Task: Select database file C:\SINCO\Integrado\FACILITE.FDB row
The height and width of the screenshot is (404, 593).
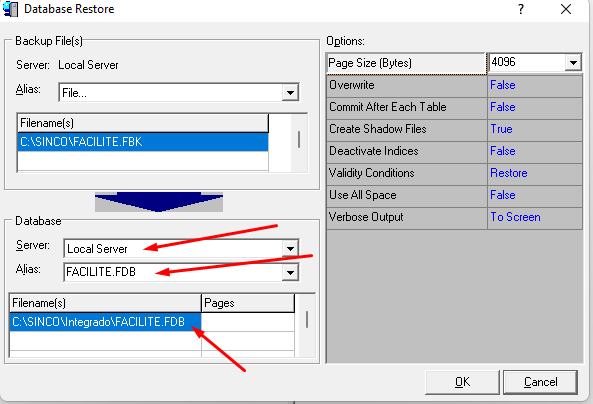Action: (x=105, y=322)
